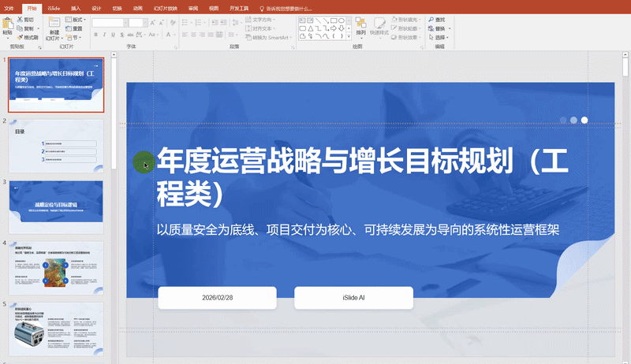Click the slide title 年度运营战略与增长目标规划
The image size is (631, 364).
362,176
